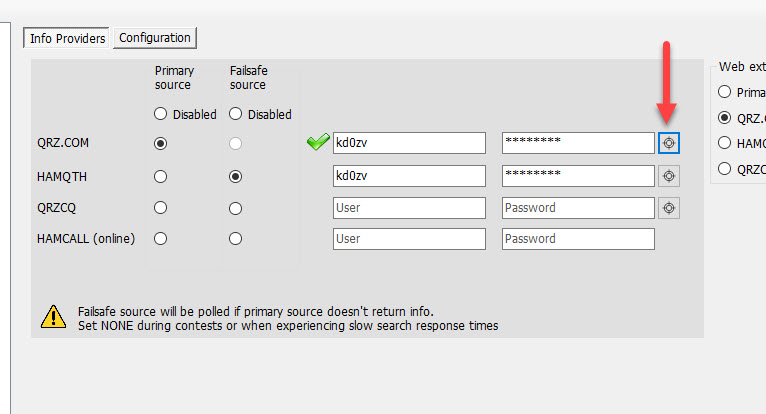Screen dimensions: 766x414
Task: Choose HAMQTH as failsafe source
Action: tap(235, 176)
